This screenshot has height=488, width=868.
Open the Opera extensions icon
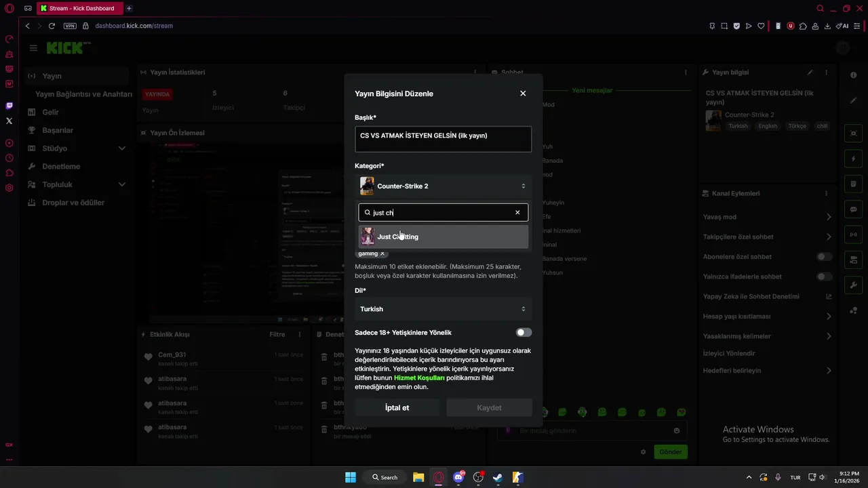point(803,26)
